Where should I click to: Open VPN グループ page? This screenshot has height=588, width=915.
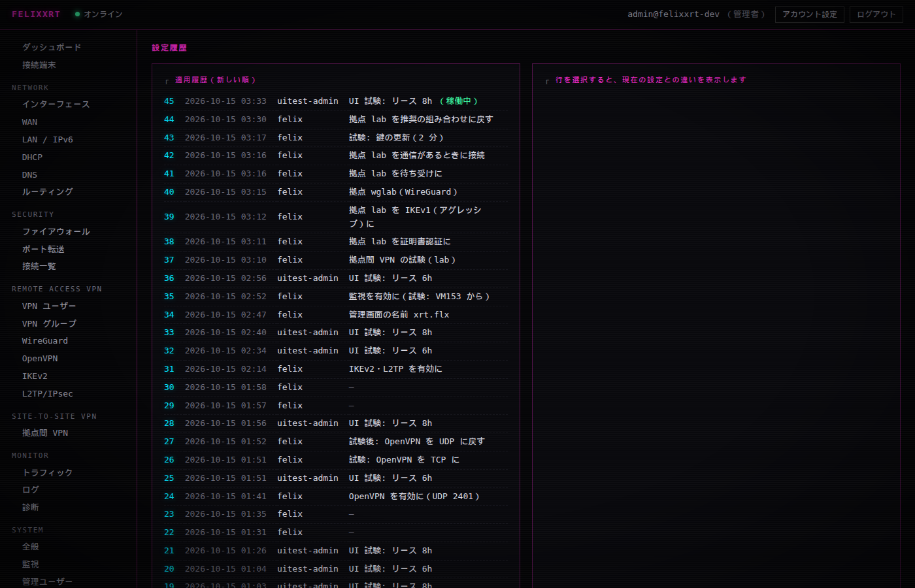tap(49, 324)
